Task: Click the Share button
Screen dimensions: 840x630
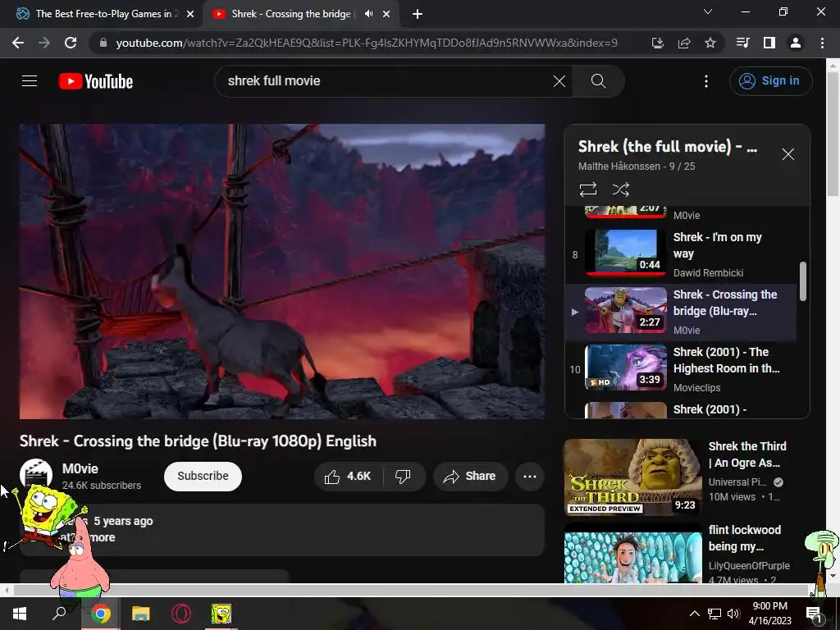Action: pyautogui.click(x=470, y=476)
